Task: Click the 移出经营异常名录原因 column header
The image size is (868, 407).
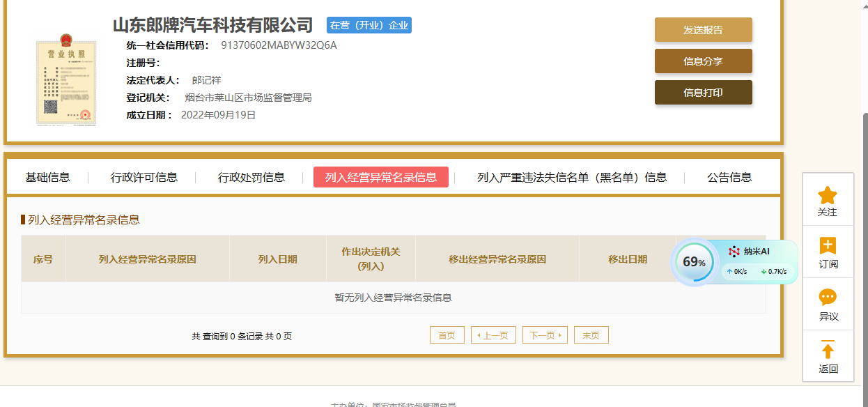Action: click(x=497, y=259)
